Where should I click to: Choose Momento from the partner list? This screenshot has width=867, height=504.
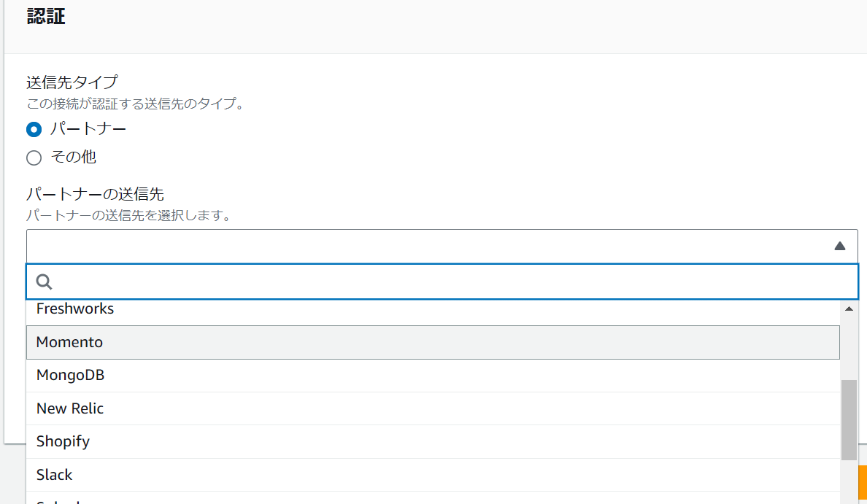click(69, 342)
